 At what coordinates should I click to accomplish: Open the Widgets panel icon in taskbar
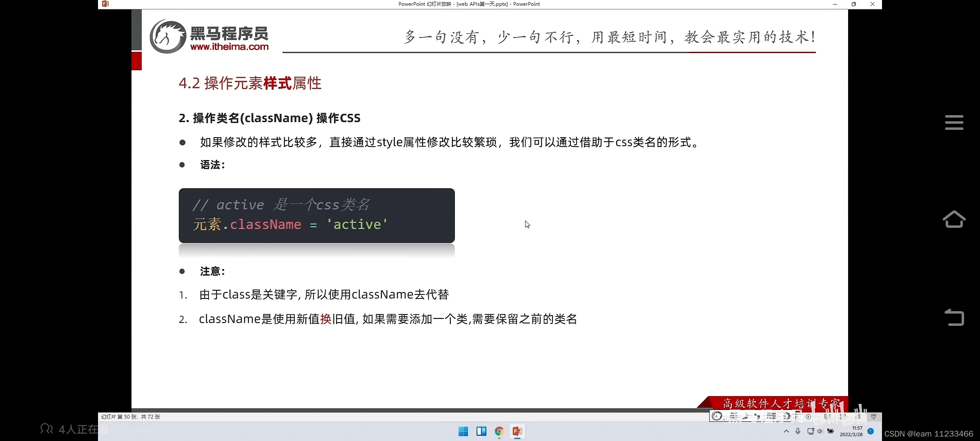pos(481,431)
